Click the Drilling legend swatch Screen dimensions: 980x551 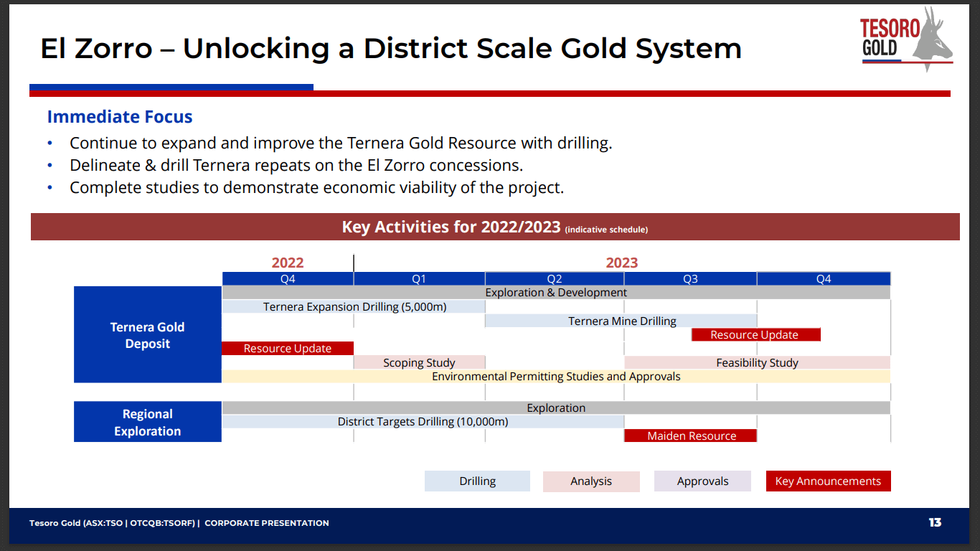pos(477,481)
